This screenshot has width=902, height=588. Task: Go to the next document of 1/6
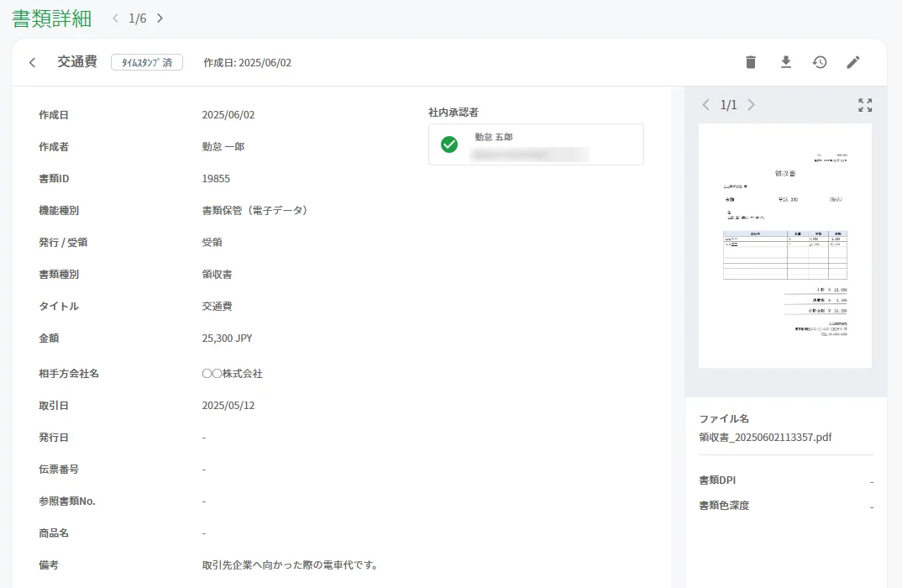[160, 18]
